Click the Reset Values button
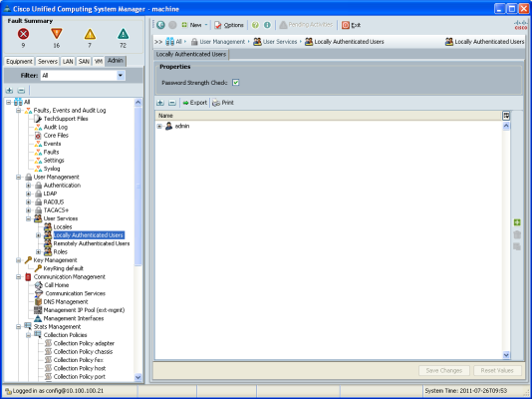 497,370
